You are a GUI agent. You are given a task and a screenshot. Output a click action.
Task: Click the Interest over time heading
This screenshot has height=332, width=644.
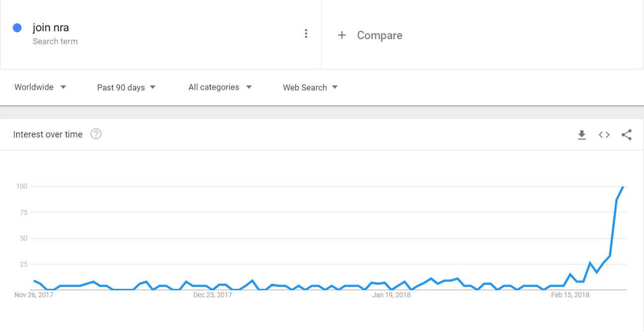(x=48, y=134)
